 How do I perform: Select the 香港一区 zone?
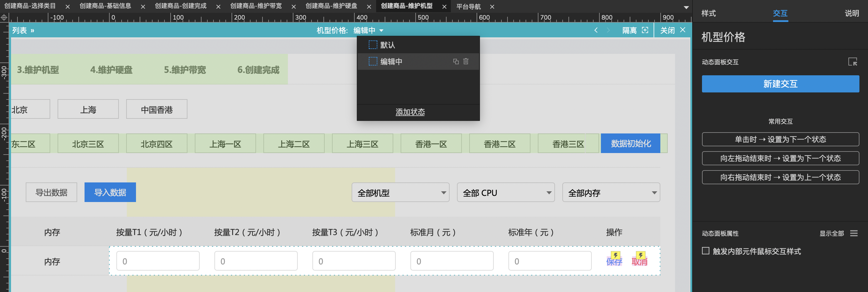[x=431, y=144]
